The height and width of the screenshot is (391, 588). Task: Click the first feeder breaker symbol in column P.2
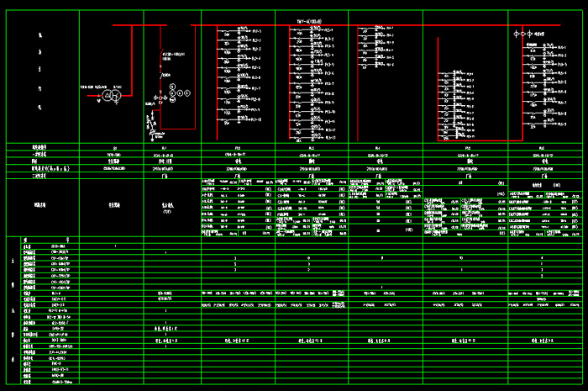[x=227, y=33]
